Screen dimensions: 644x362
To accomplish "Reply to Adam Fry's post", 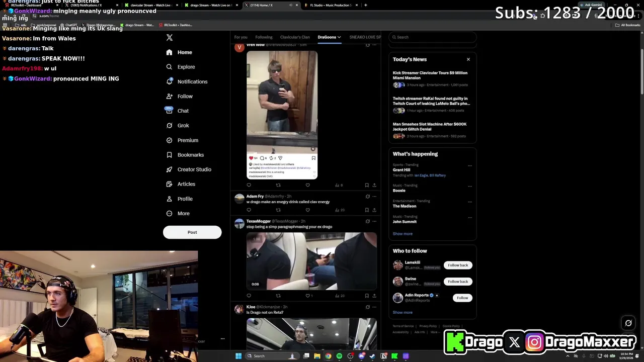I will pyautogui.click(x=249, y=210).
